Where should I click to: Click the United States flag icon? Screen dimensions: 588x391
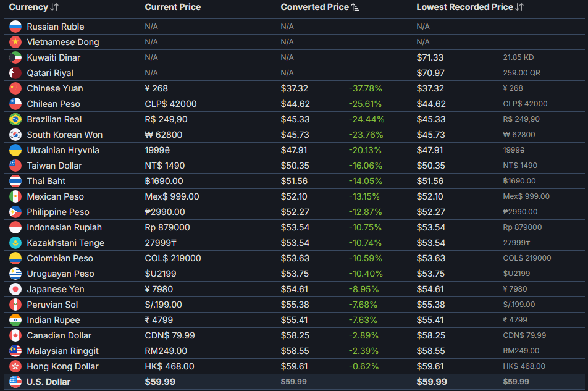[15, 382]
